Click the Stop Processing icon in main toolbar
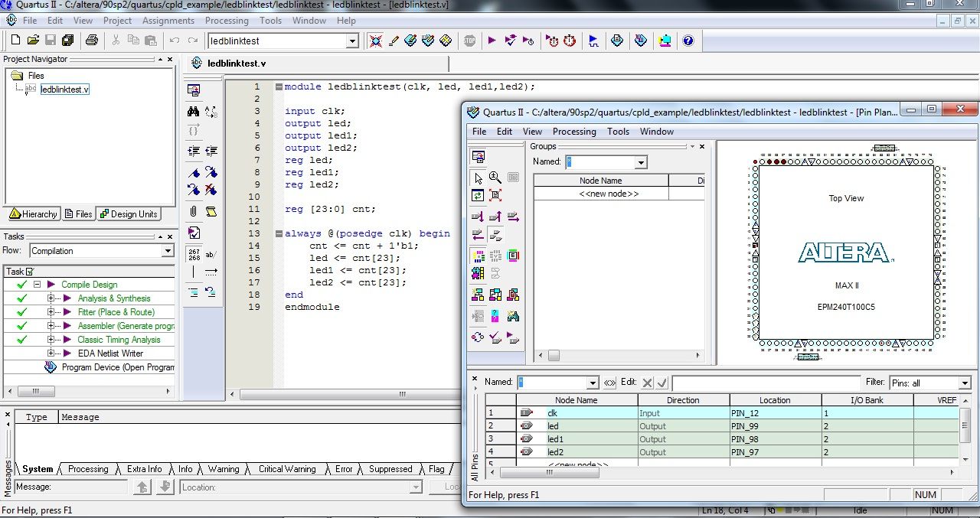This screenshot has width=980, height=518. tap(469, 41)
